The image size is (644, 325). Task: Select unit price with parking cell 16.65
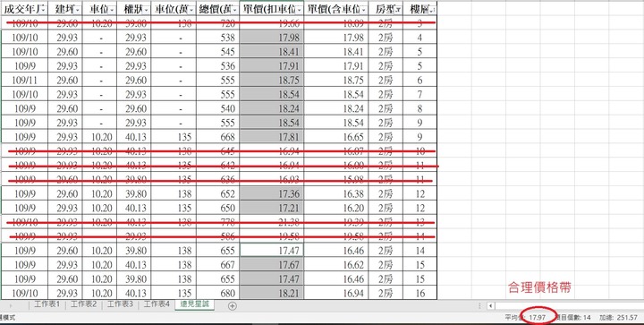click(x=336, y=137)
